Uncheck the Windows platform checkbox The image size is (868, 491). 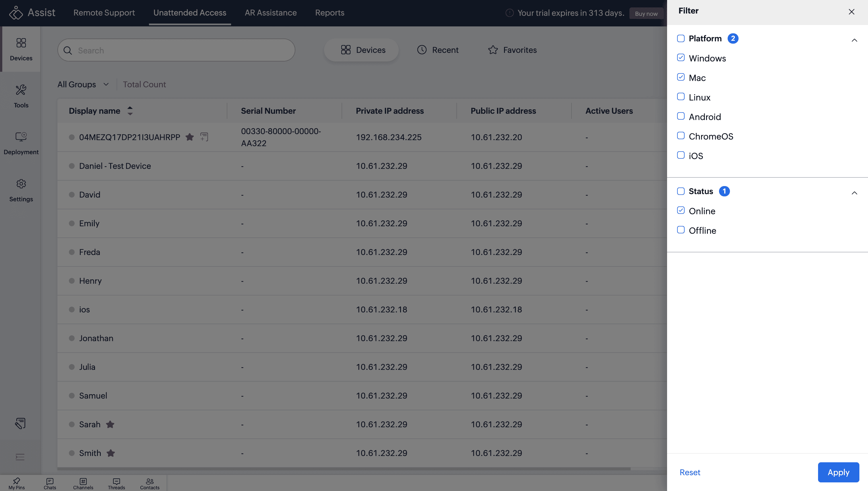click(x=681, y=58)
